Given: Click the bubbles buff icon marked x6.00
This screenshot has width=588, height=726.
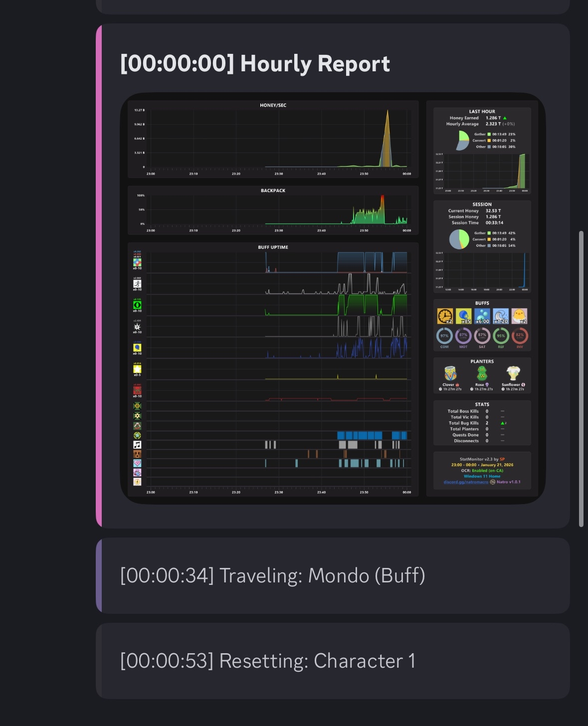Looking at the screenshot, I should coord(482,316).
